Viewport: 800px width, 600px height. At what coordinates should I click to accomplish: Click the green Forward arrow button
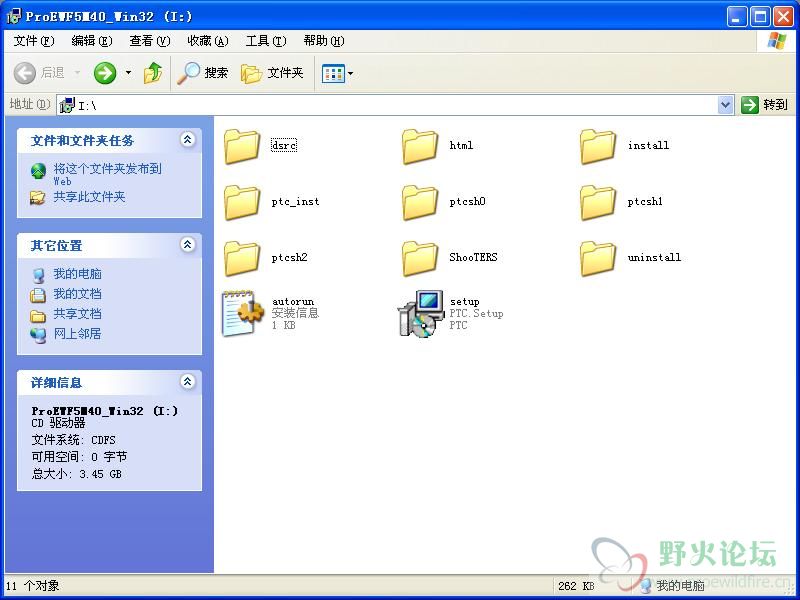(105, 73)
